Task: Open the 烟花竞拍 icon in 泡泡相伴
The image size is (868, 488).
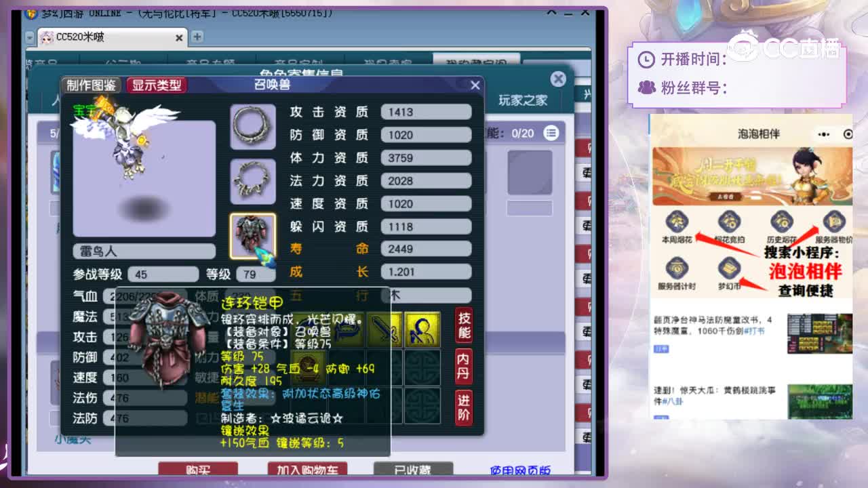Action: [x=729, y=223]
